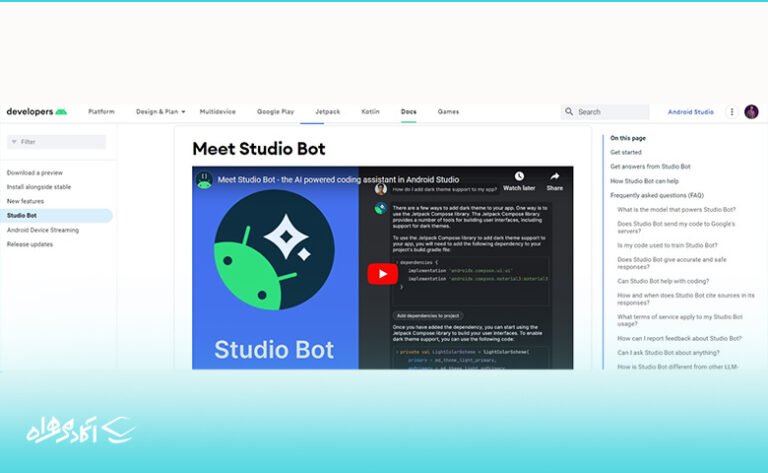Play the Meet Studio Bot video
This screenshot has width=768, height=473.
[381, 274]
